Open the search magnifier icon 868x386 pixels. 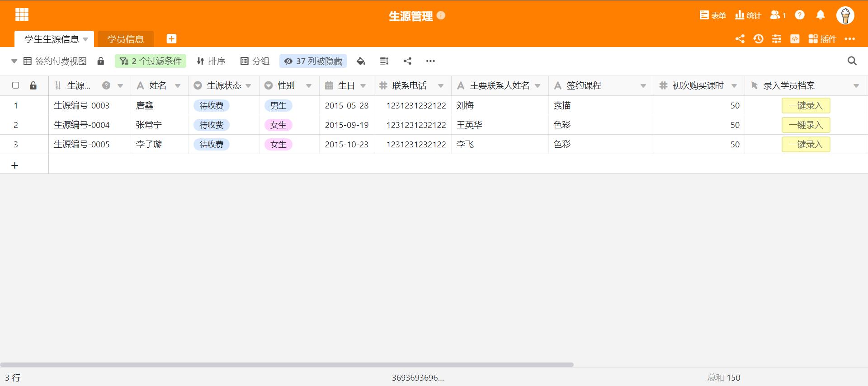(x=852, y=61)
